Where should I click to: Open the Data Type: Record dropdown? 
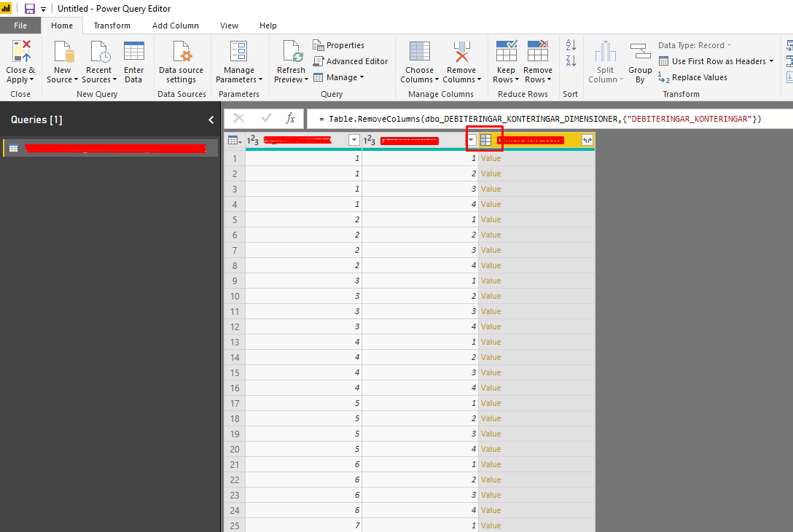click(x=695, y=45)
